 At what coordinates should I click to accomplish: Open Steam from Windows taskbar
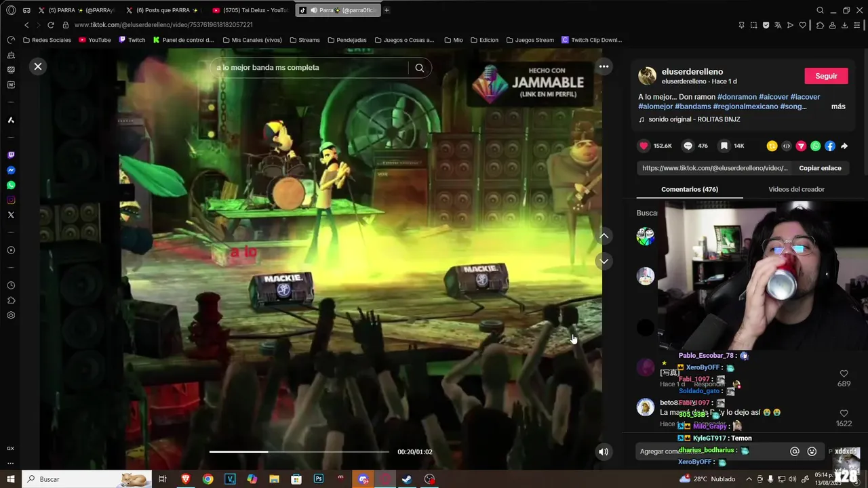pyautogui.click(x=407, y=479)
